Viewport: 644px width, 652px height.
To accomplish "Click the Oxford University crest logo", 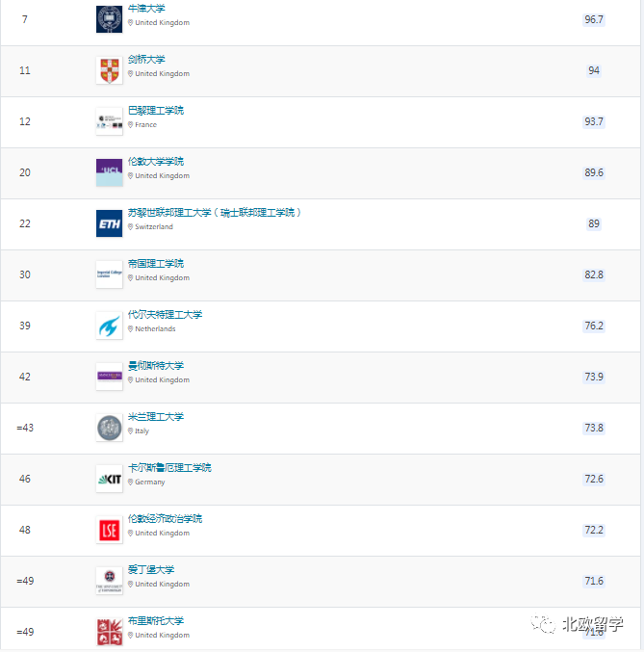I will pyautogui.click(x=110, y=19).
